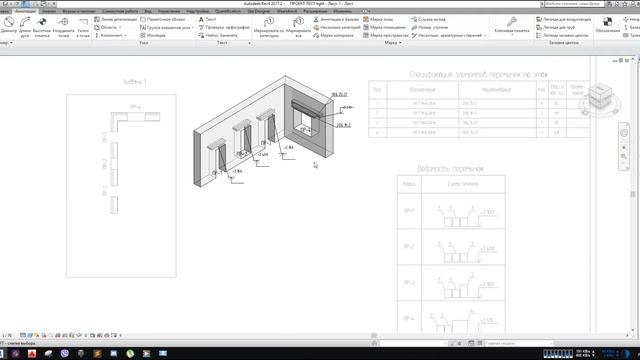
Task: Choose the Detail Line tool
Action: (116, 19)
